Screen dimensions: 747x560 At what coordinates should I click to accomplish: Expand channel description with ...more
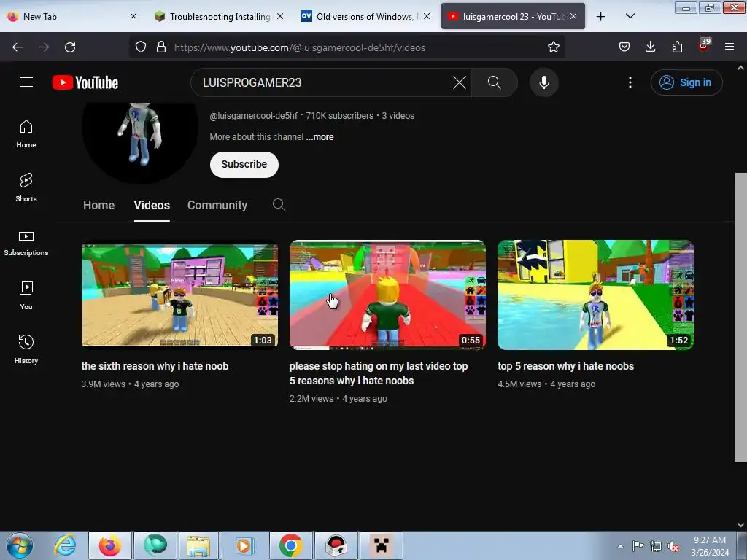pos(320,137)
